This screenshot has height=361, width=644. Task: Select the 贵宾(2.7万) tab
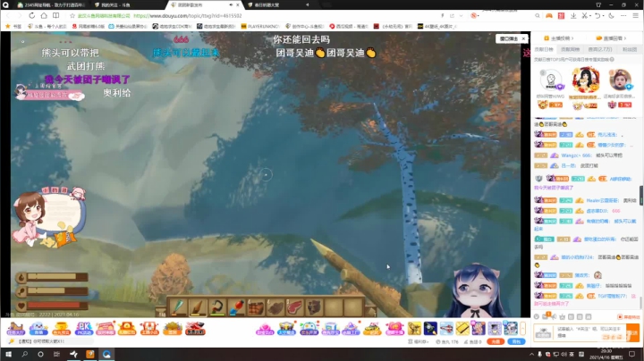coord(599,49)
